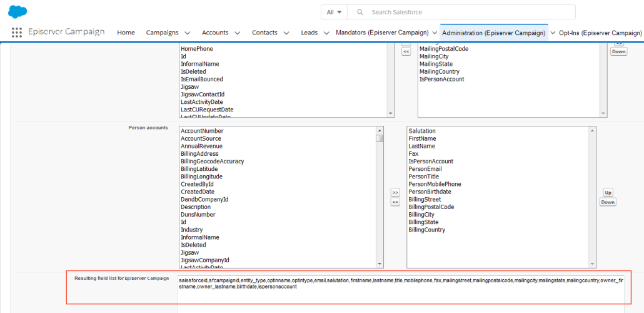Remove Person accounts field using << button

(x=395, y=202)
